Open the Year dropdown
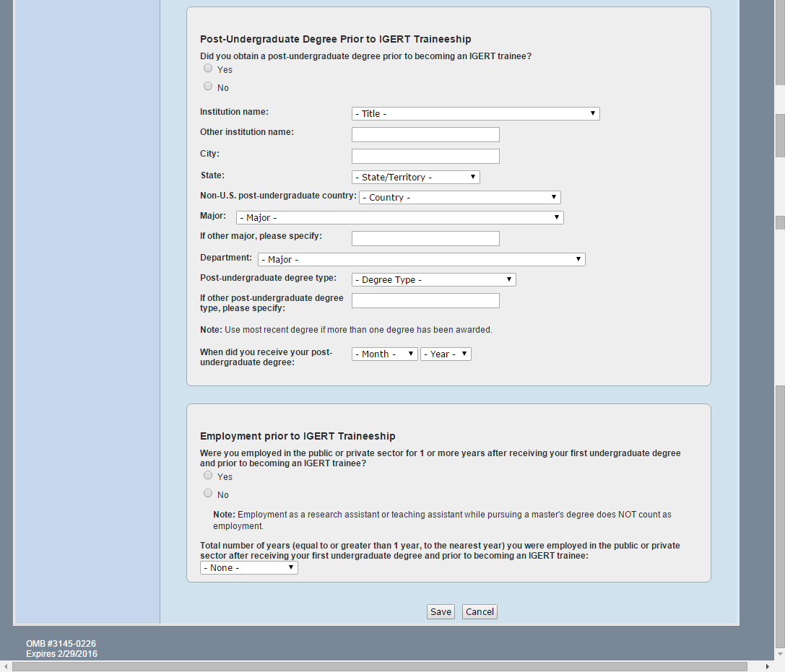The height and width of the screenshot is (672, 785). point(446,354)
